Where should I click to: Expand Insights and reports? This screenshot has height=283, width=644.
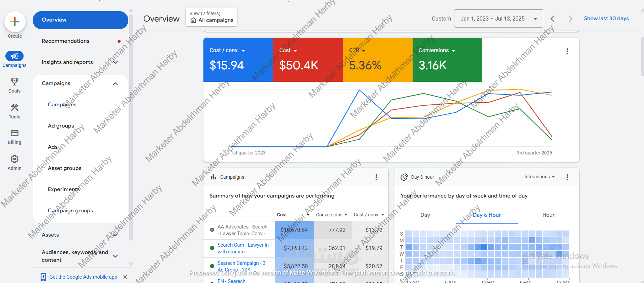115,62
